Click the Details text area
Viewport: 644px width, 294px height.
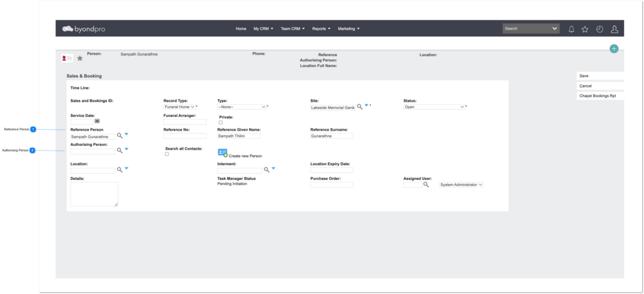tap(94, 194)
